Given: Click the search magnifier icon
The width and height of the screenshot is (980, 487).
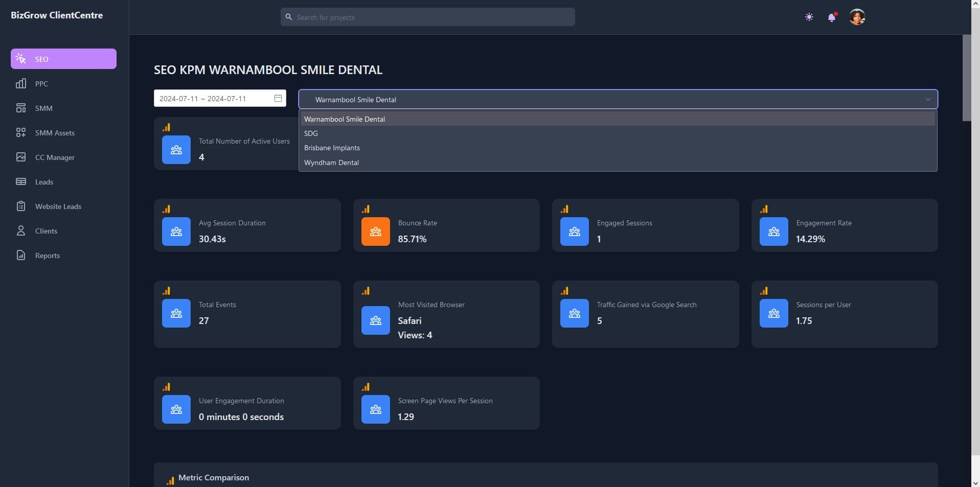Looking at the screenshot, I should (289, 17).
